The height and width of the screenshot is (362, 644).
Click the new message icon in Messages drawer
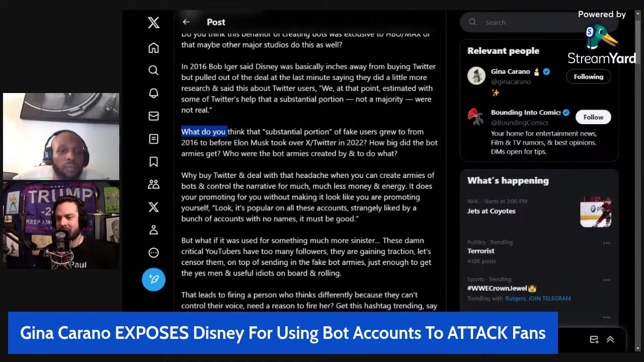pyautogui.click(x=594, y=339)
